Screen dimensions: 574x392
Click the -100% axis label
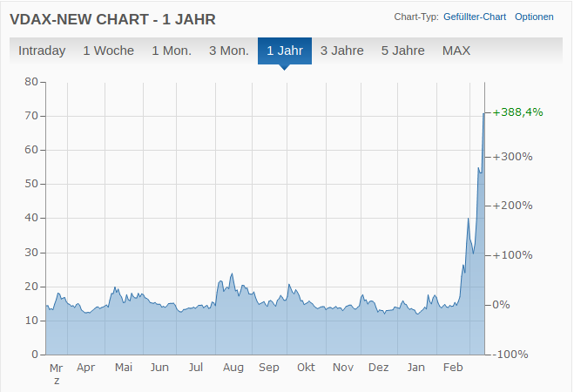(x=510, y=355)
